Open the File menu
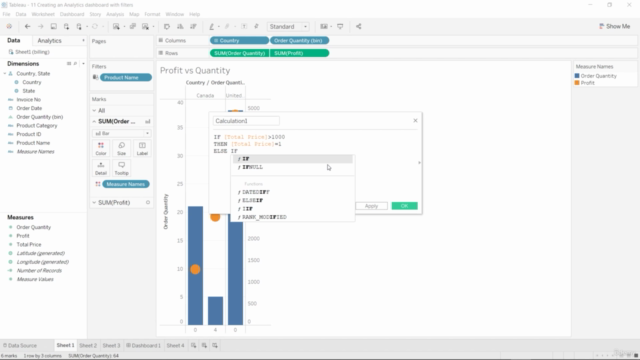Viewport: 640px width, 360px height. [7, 14]
